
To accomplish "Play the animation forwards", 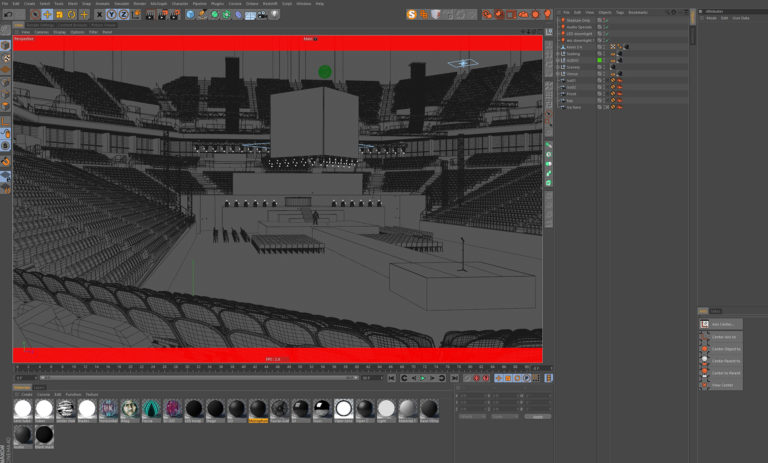I will (x=423, y=378).
